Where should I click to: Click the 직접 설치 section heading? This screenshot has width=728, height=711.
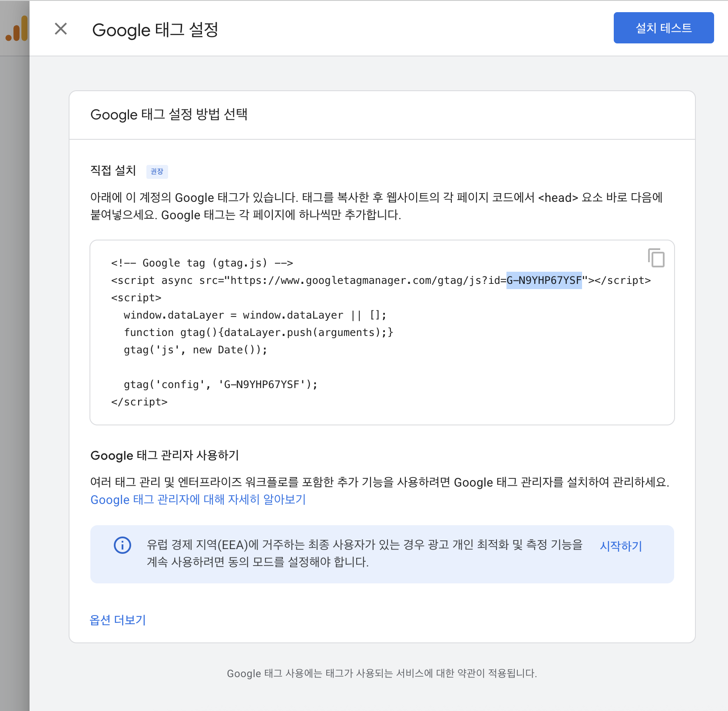(x=113, y=171)
